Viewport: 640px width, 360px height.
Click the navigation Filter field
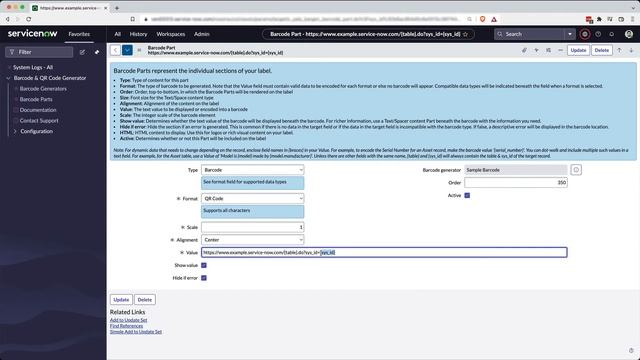tap(39, 52)
